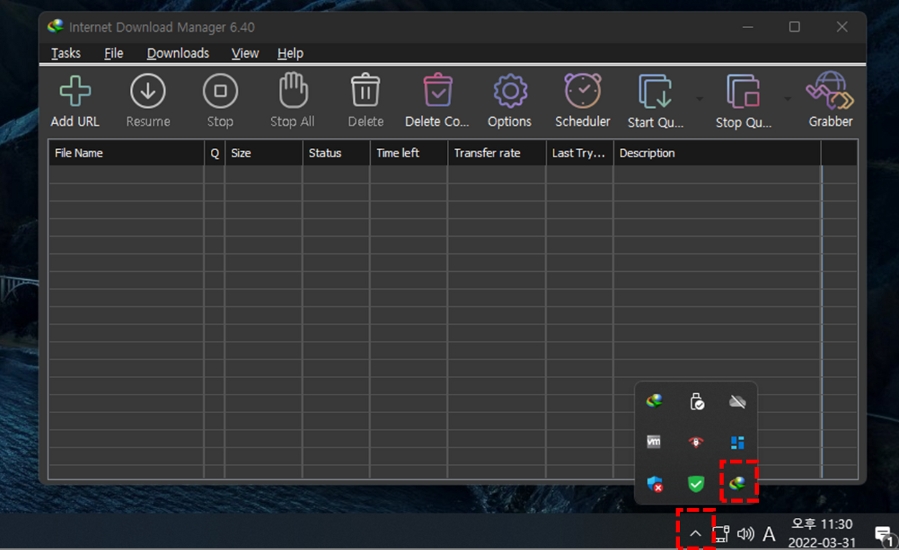
Task: Sort by the Status column header
Action: (x=336, y=153)
